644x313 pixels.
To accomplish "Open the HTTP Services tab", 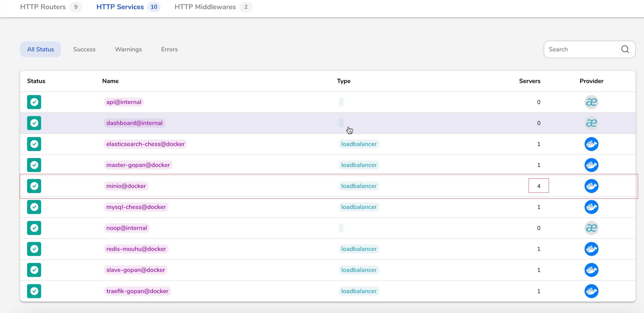I will tap(120, 7).
